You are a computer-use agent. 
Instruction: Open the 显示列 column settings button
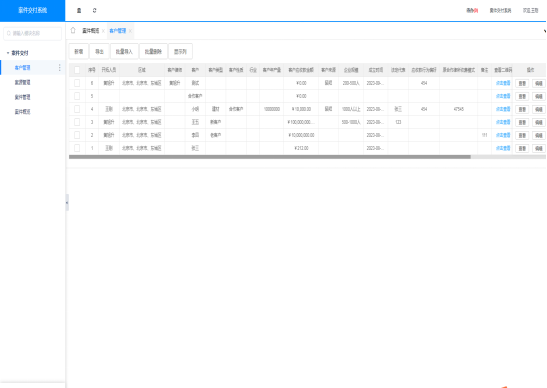point(180,51)
